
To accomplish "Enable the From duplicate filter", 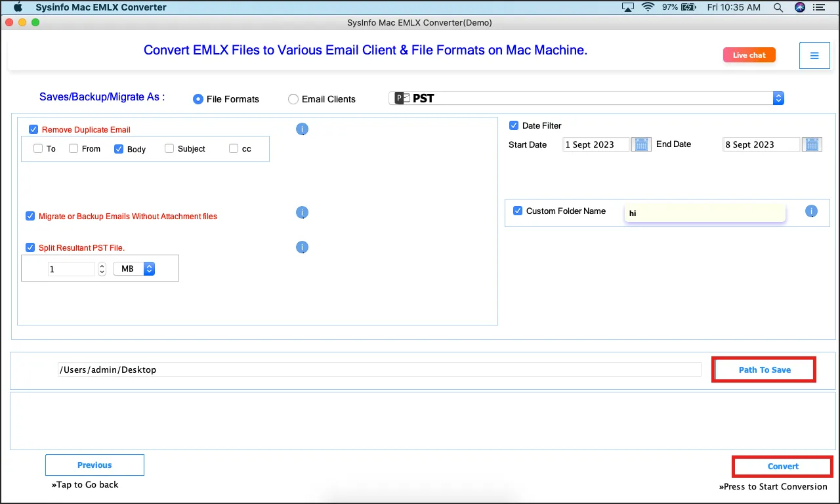I will tap(73, 148).
